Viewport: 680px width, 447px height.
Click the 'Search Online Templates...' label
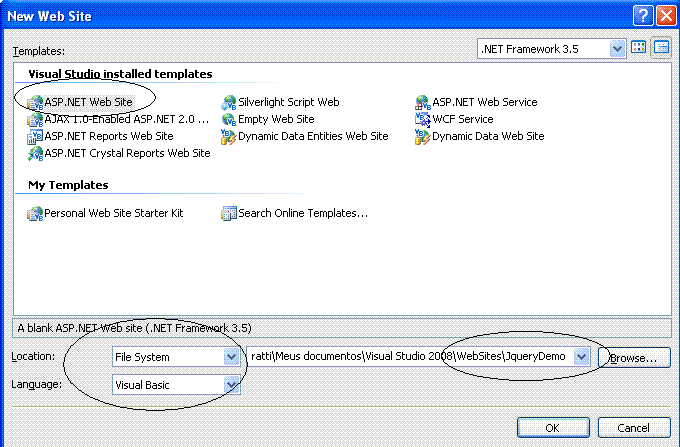(303, 213)
